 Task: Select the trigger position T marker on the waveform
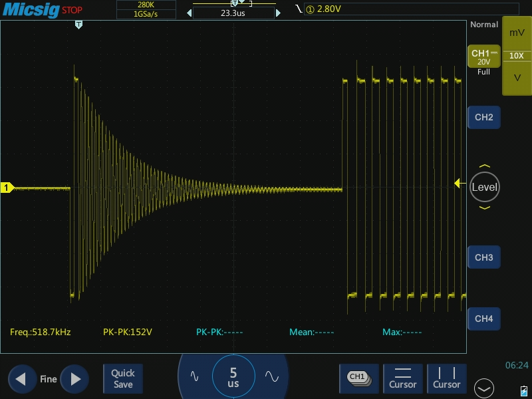click(78, 25)
